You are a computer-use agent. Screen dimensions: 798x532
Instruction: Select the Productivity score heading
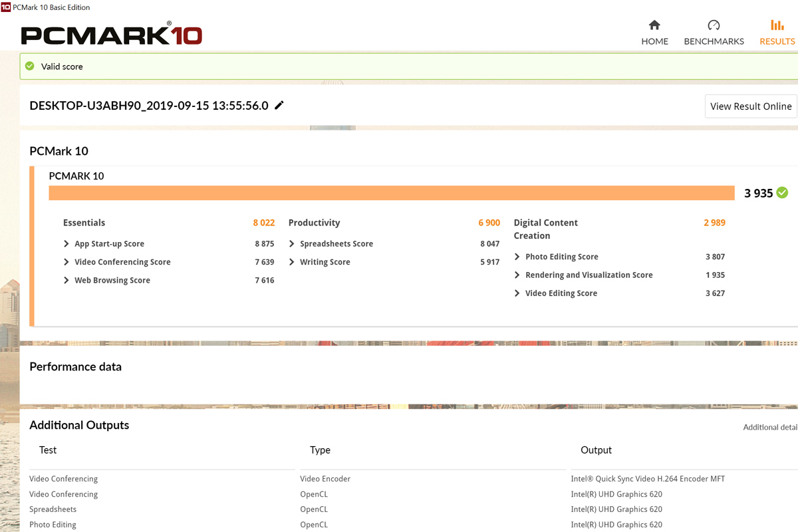click(x=314, y=223)
